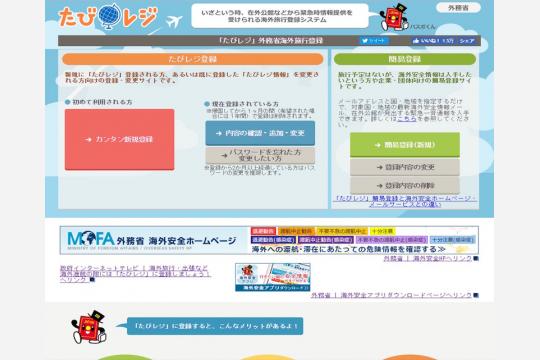
Task: Click 内容の確認・追加・変更 blue button
Action: tap(260, 133)
